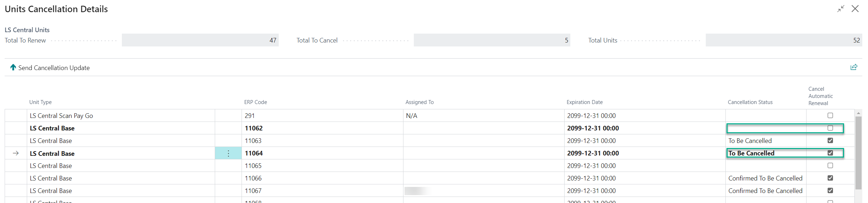Click the ERP Code column header

(x=256, y=102)
